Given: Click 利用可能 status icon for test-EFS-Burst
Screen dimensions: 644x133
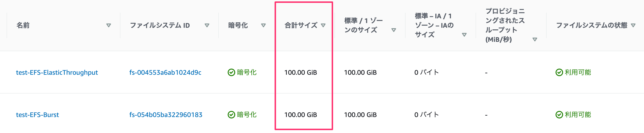Looking at the screenshot, I should [559, 115].
